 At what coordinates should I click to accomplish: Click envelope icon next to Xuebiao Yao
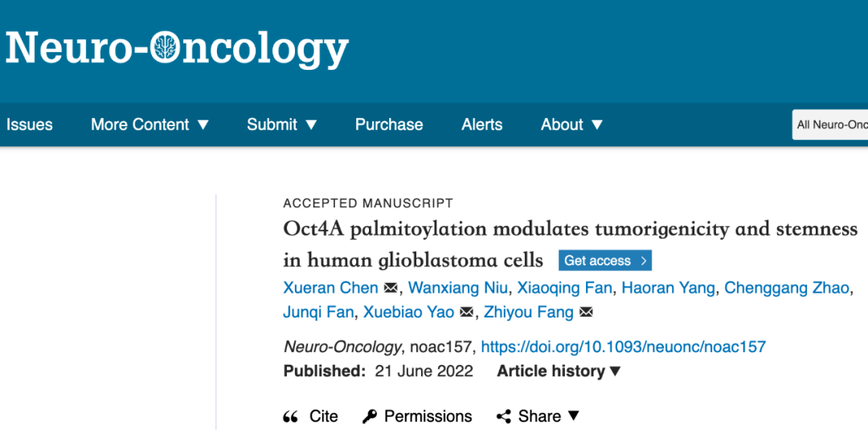(x=466, y=312)
